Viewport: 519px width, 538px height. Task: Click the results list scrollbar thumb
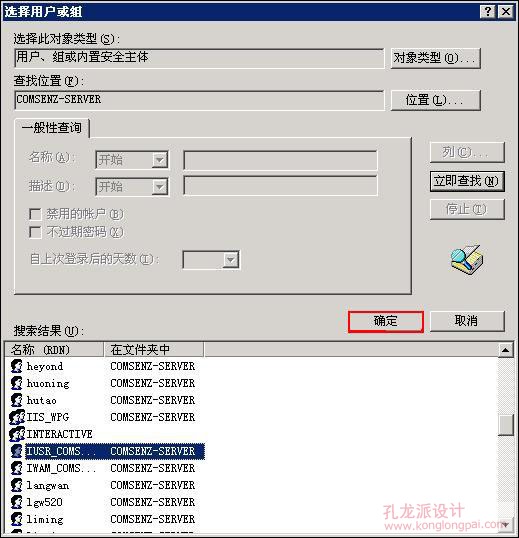[506, 425]
